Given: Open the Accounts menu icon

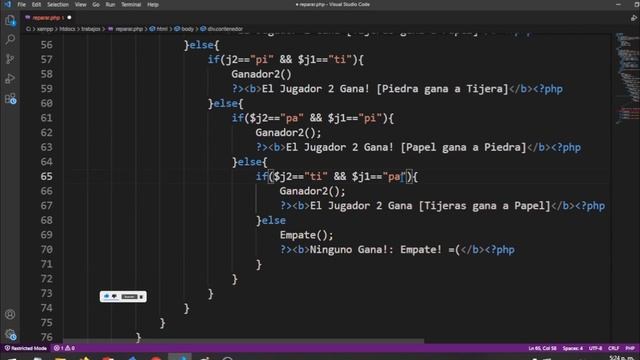Looking at the screenshot, I should pyautogui.click(x=10, y=314).
